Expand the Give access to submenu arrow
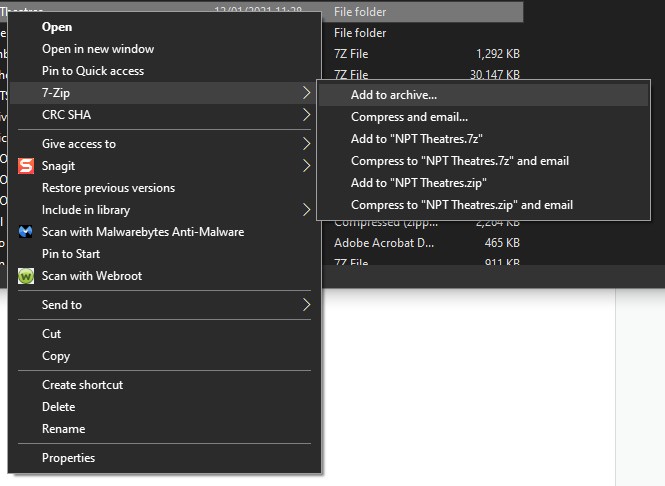 pos(306,144)
